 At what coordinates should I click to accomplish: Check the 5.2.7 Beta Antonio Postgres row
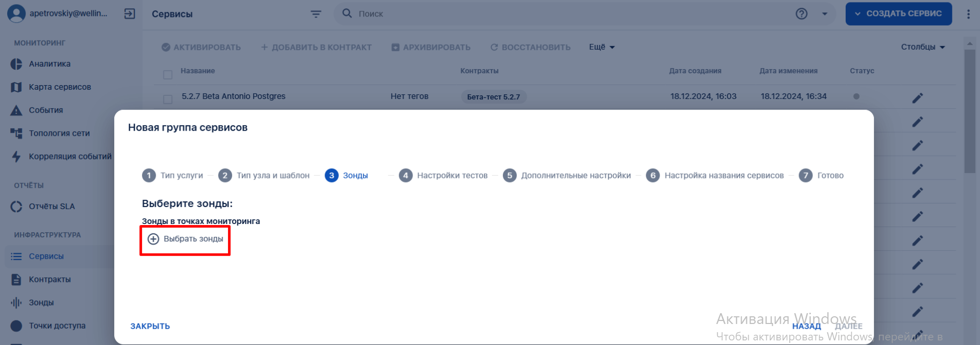coord(168,99)
